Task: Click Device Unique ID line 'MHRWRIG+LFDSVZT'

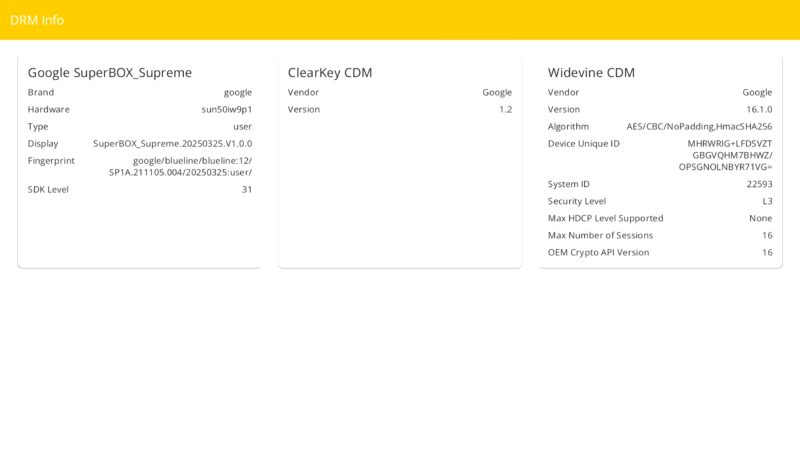Action: [730, 144]
